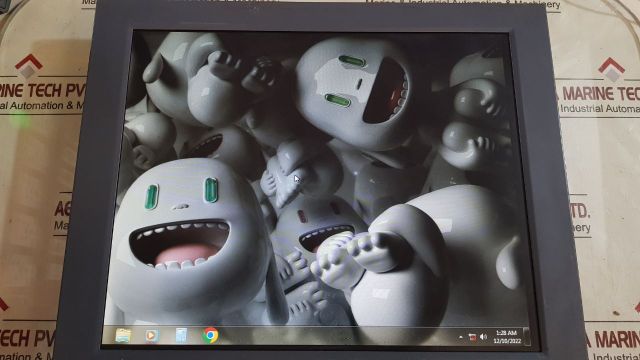Open the third pinned taskbar program
Screen dimensions: 640x360
(x=181, y=336)
